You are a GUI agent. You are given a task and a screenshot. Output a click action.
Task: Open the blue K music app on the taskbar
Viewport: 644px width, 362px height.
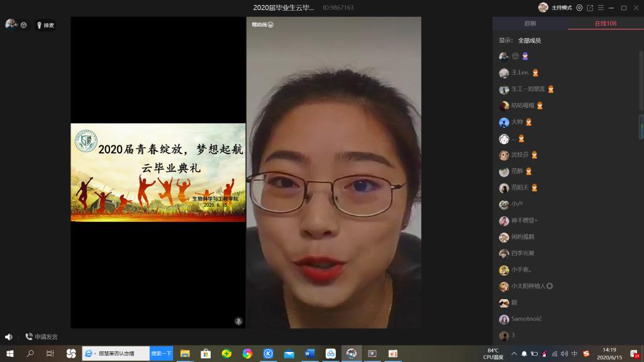click(x=268, y=353)
